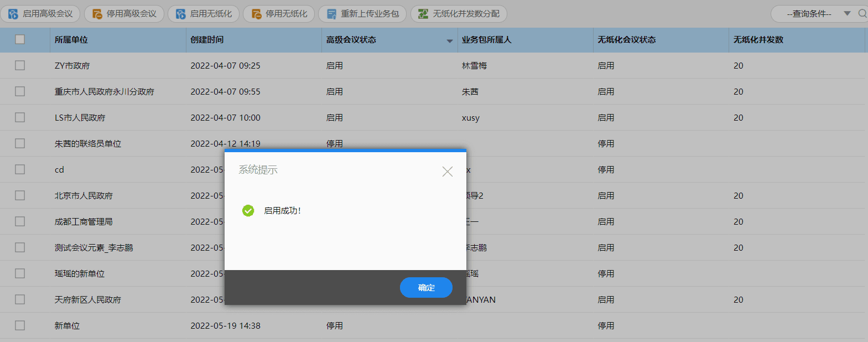Check the 测试会议元素_李志鹏 row checkbox
This screenshot has height=342, width=868.
20,247
